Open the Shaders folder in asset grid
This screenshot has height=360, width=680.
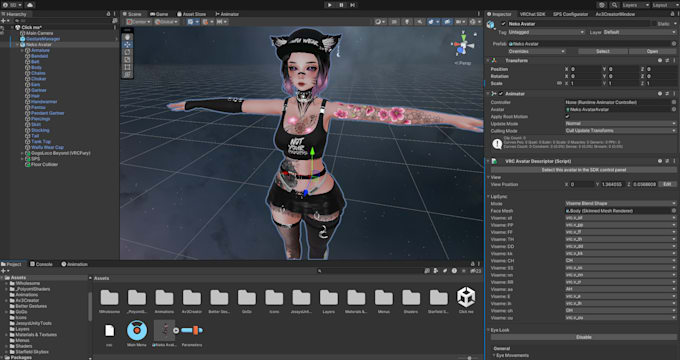tap(411, 298)
